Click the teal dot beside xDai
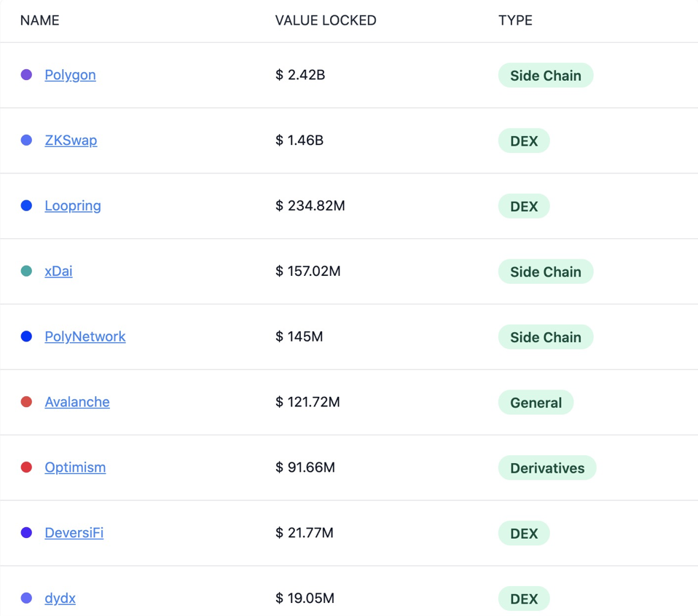The height and width of the screenshot is (616, 698). [26, 271]
